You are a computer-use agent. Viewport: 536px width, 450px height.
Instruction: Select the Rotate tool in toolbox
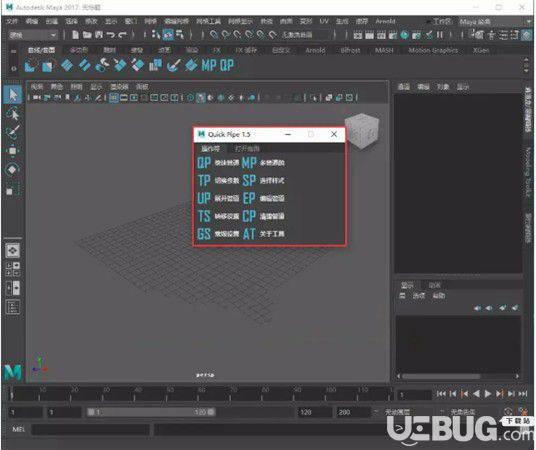coord(13,169)
